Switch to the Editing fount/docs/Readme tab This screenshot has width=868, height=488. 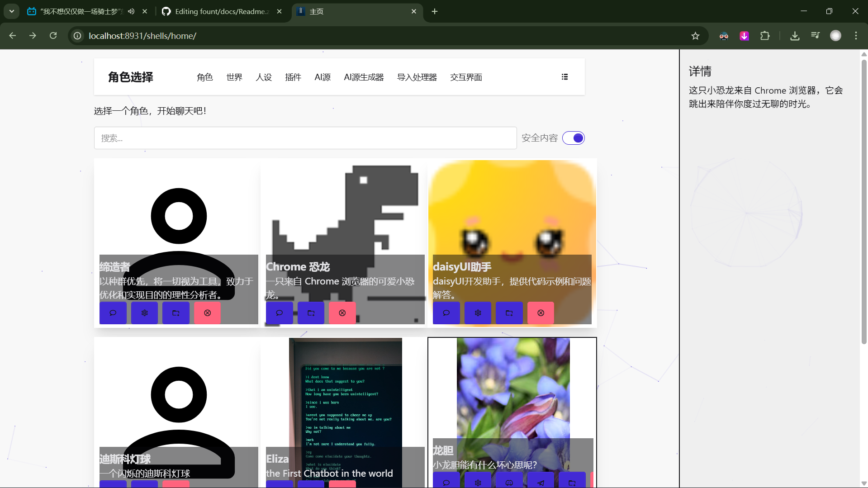(222, 11)
